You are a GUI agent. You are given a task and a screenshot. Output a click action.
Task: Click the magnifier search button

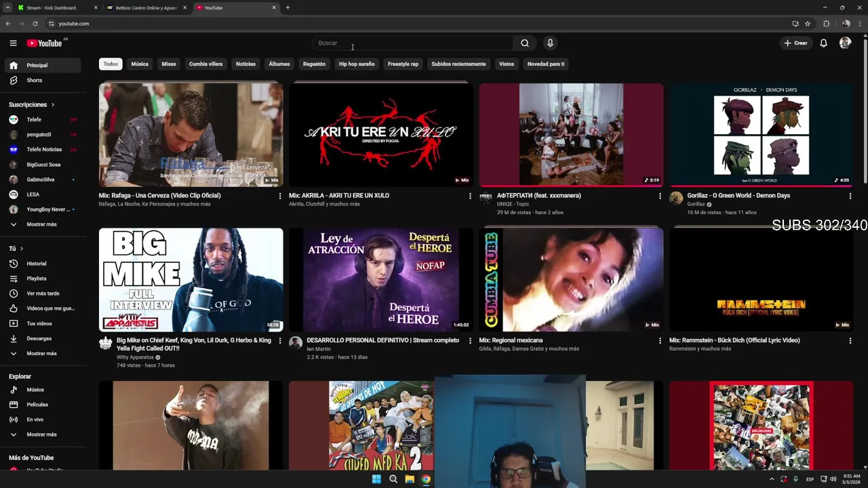[x=525, y=43]
